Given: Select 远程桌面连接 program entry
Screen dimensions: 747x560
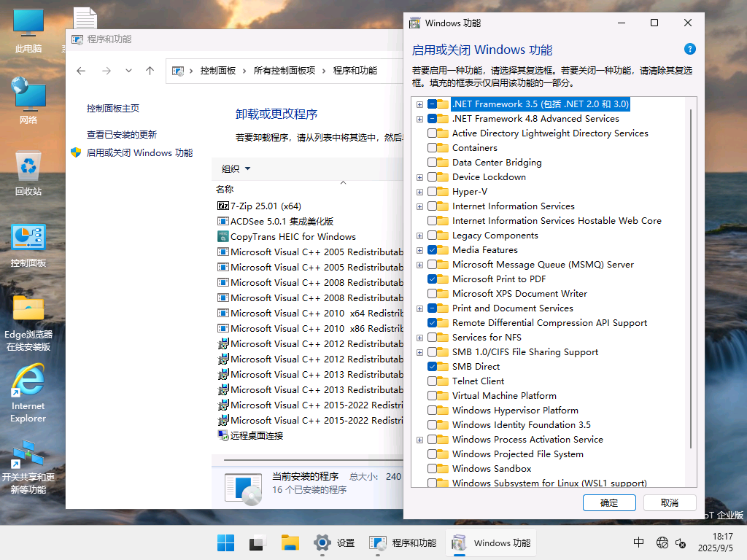Looking at the screenshot, I should 251,436.
